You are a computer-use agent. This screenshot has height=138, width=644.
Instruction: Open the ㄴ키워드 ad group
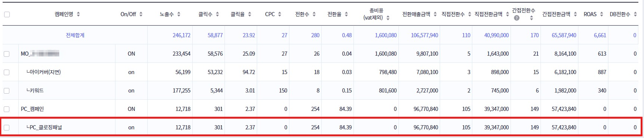click(x=35, y=91)
